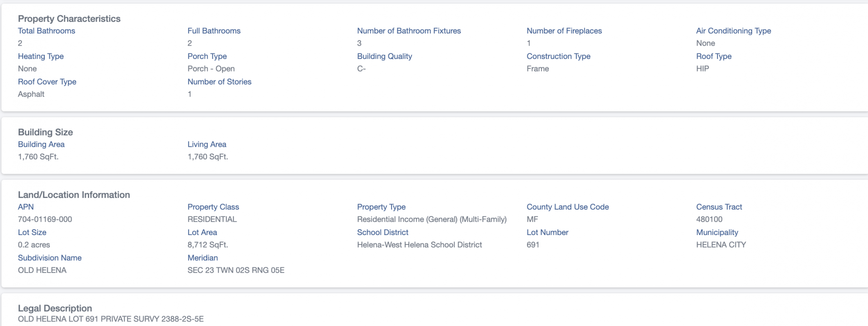This screenshot has width=868, height=326.
Task: Select the Census Tract label
Action: [x=719, y=206]
